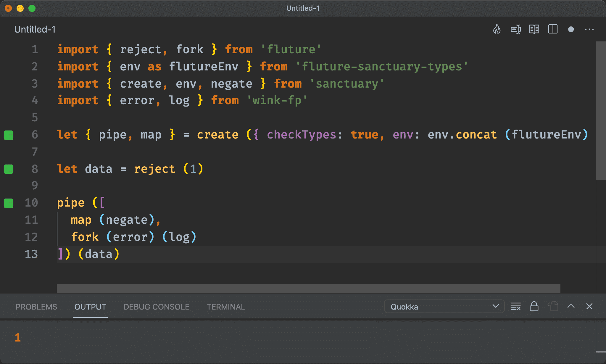This screenshot has width=606, height=364.
Task: Click the green Quokka marker on line 6
Action: tap(9, 135)
